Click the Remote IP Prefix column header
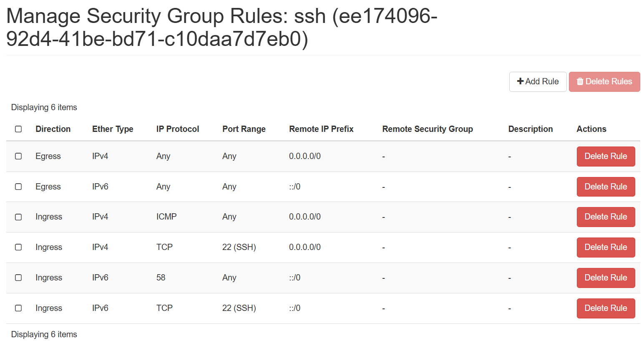 321,129
